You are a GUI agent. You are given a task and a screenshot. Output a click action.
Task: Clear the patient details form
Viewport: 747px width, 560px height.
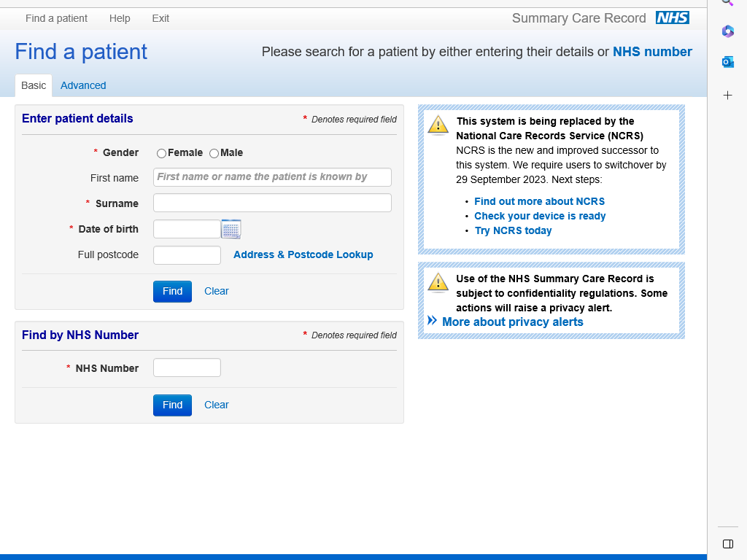(x=216, y=291)
